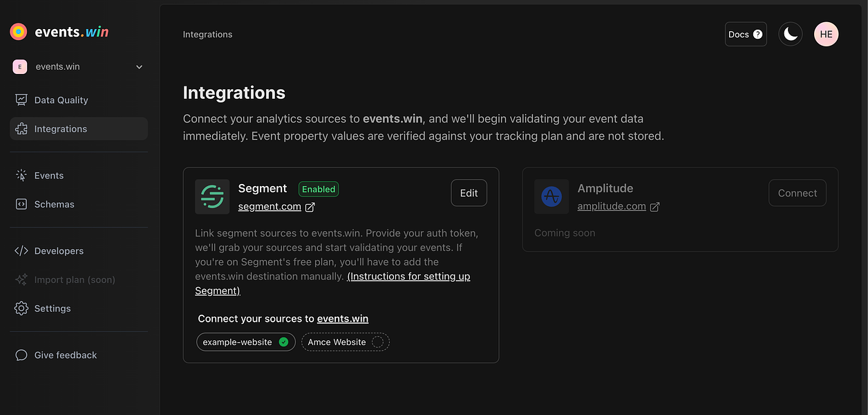Image resolution: width=868 pixels, height=415 pixels.
Task: Click the Amplitude logo icon
Action: pos(551,196)
